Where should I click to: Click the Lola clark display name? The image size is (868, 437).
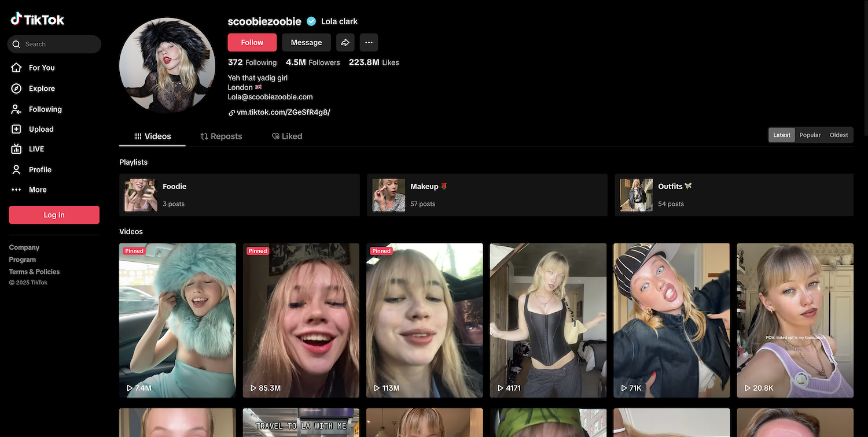(x=340, y=21)
